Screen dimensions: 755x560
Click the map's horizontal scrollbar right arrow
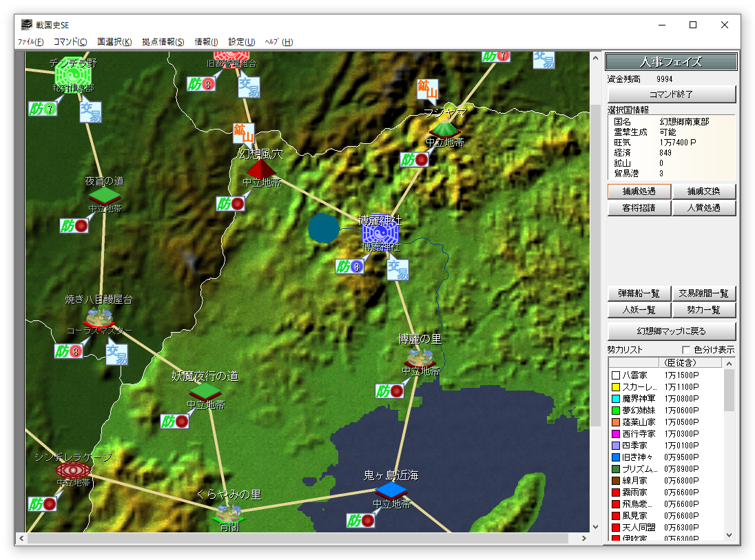pyautogui.click(x=584, y=539)
